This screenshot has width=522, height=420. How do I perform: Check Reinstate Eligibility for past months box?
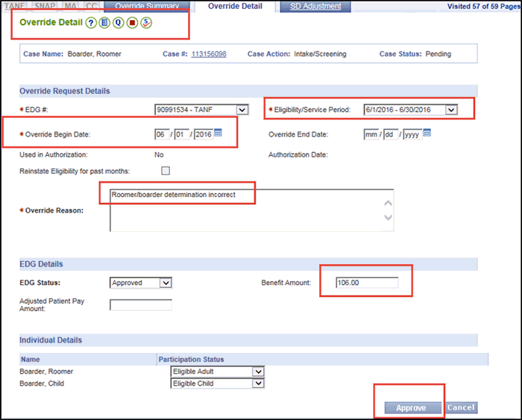(166, 171)
